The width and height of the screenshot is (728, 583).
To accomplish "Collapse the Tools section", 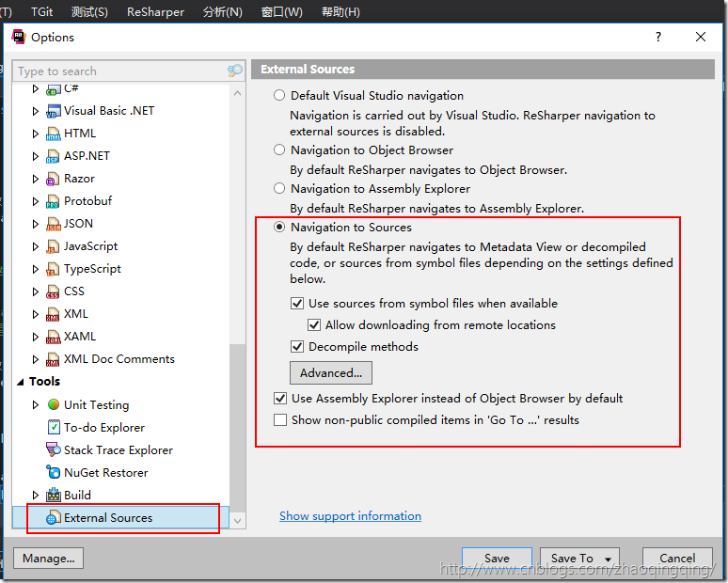I will pos(21,382).
